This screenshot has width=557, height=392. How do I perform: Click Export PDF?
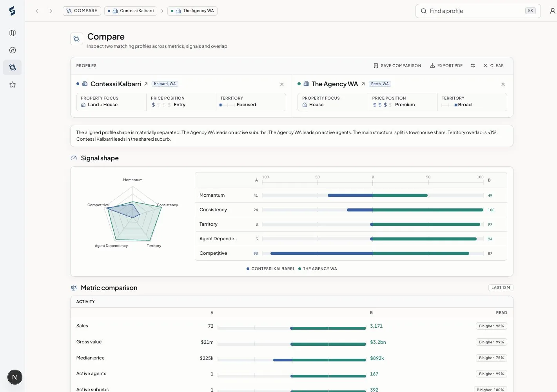tap(446, 66)
